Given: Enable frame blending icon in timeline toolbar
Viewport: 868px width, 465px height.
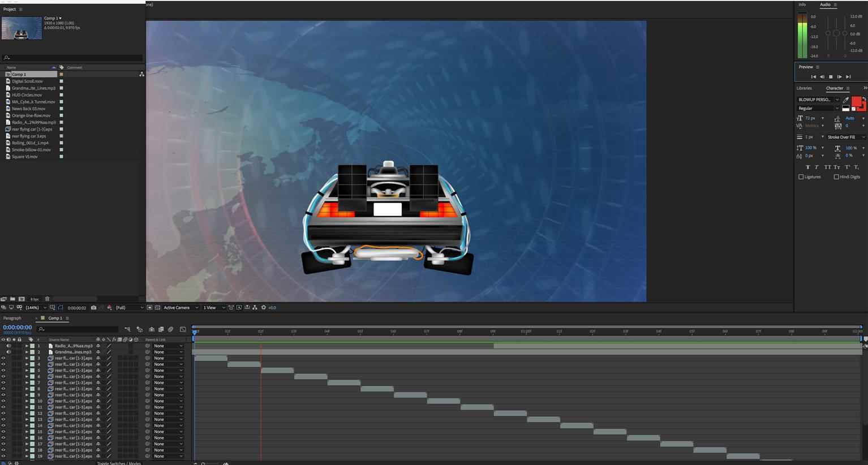Looking at the screenshot, I should [x=161, y=329].
